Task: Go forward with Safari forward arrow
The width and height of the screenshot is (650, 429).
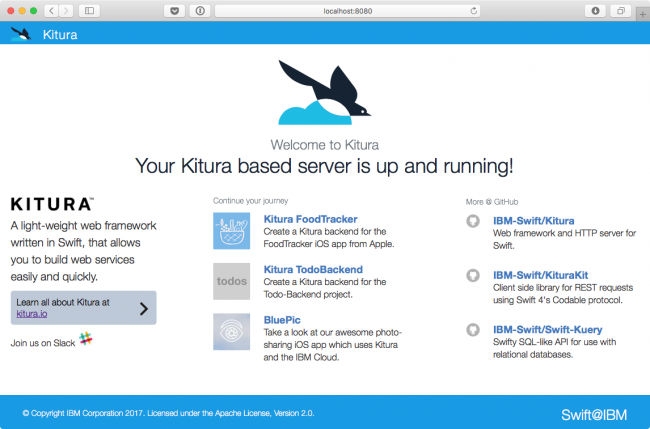Action: [x=66, y=11]
